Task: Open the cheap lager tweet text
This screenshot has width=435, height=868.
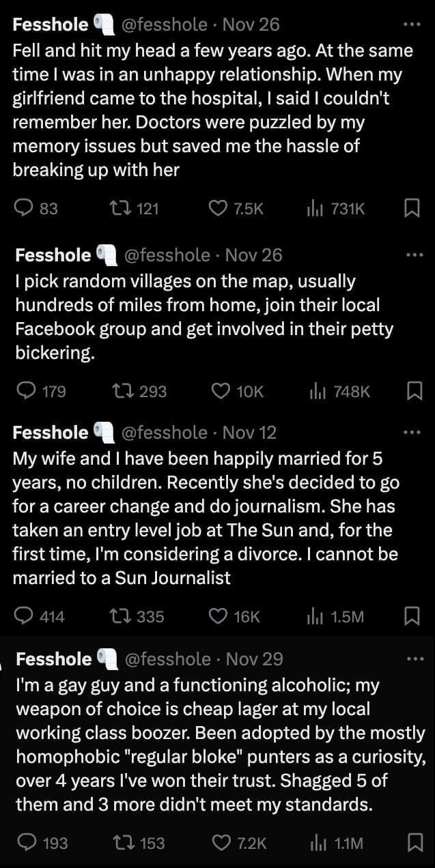Action: click(219, 744)
